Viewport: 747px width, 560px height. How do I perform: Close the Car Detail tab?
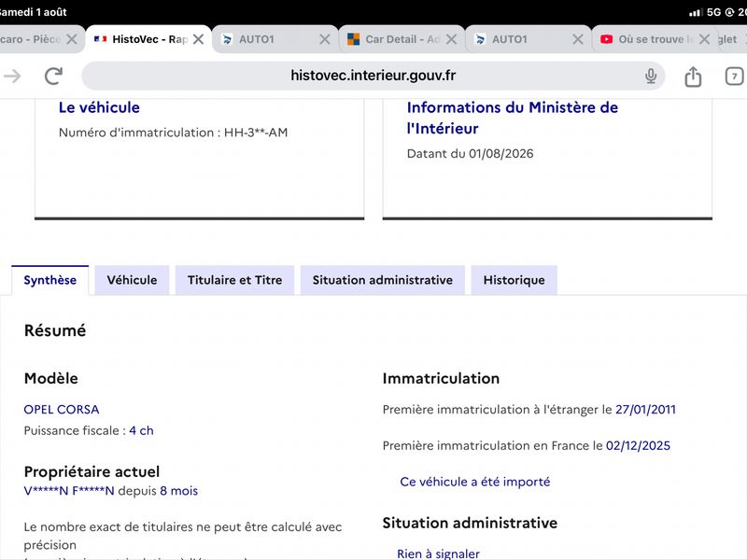(451, 39)
